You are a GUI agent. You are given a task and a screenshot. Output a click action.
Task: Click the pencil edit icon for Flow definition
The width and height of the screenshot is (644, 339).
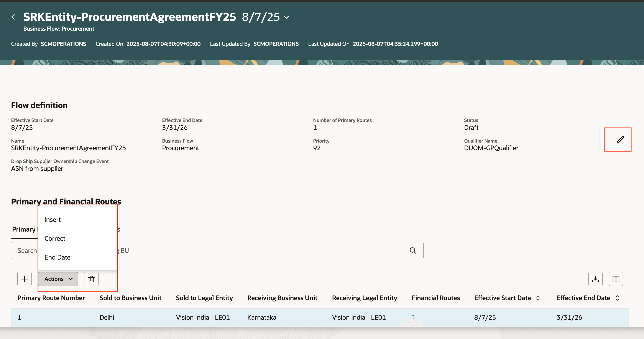tap(620, 140)
